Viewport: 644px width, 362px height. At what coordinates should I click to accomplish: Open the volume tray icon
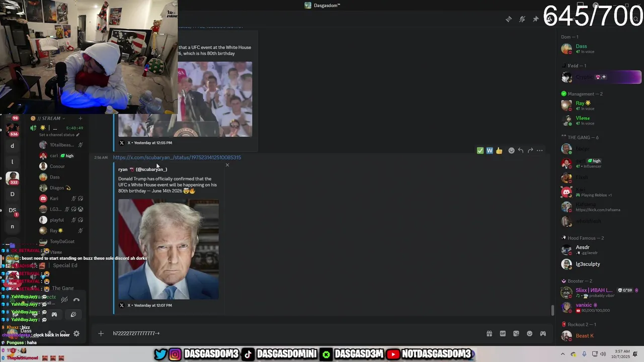(x=603, y=354)
